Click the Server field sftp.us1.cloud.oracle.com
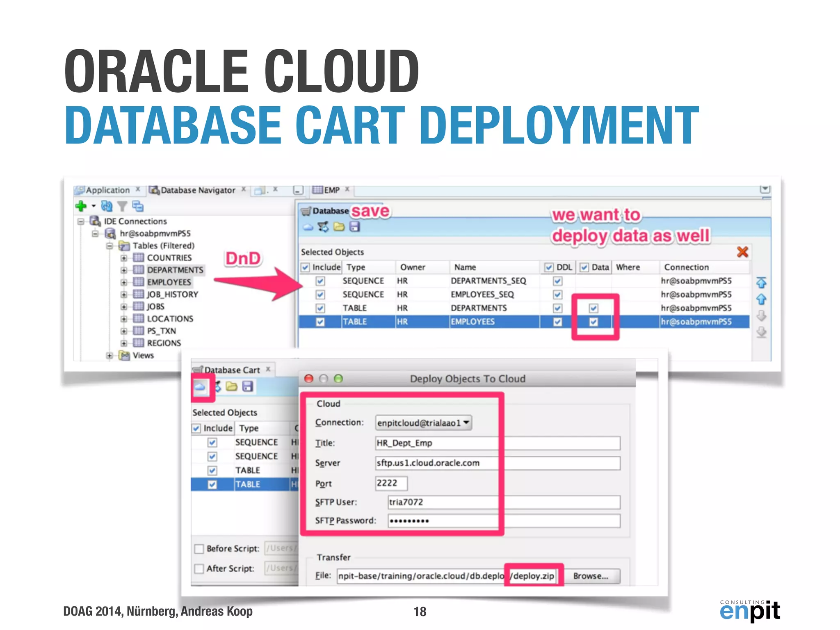 [498, 463]
